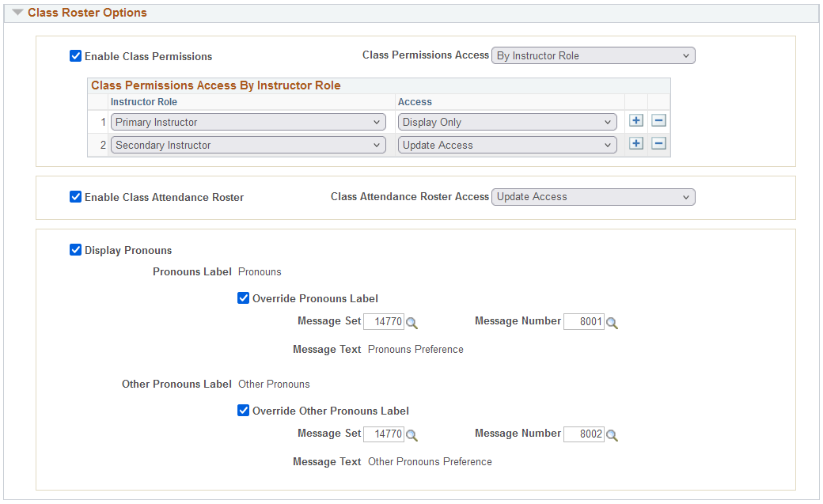Open lookup for Message Number 8002
This screenshot has height=504, width=823.
(612, 435)
